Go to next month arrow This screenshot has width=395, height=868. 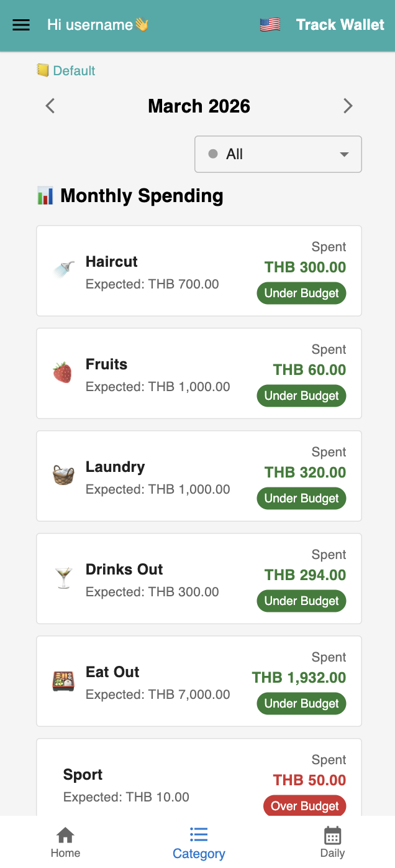[x=348, y=106]
